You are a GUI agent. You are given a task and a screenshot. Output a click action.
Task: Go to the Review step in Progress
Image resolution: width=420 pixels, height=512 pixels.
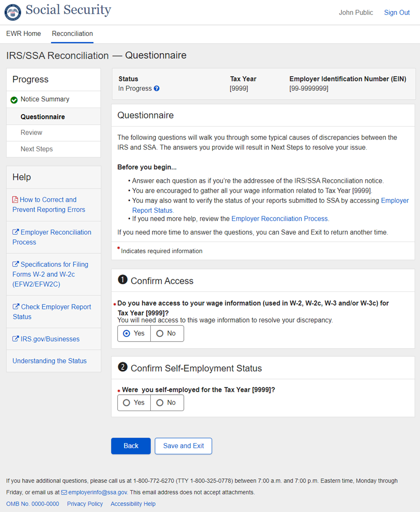point(31,133)
